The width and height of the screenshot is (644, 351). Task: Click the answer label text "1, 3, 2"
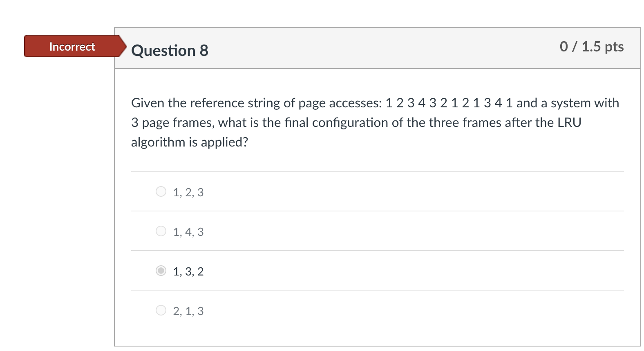coord(188,271)
